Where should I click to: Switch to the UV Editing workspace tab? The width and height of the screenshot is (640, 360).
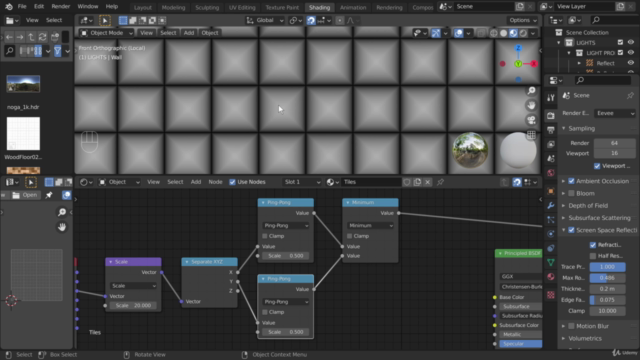242,7
